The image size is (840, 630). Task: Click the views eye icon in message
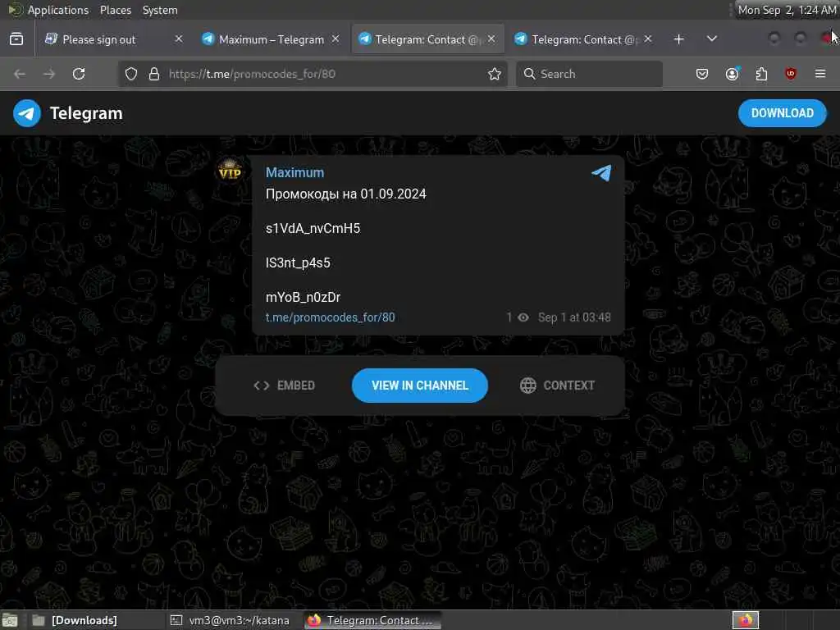523,317
